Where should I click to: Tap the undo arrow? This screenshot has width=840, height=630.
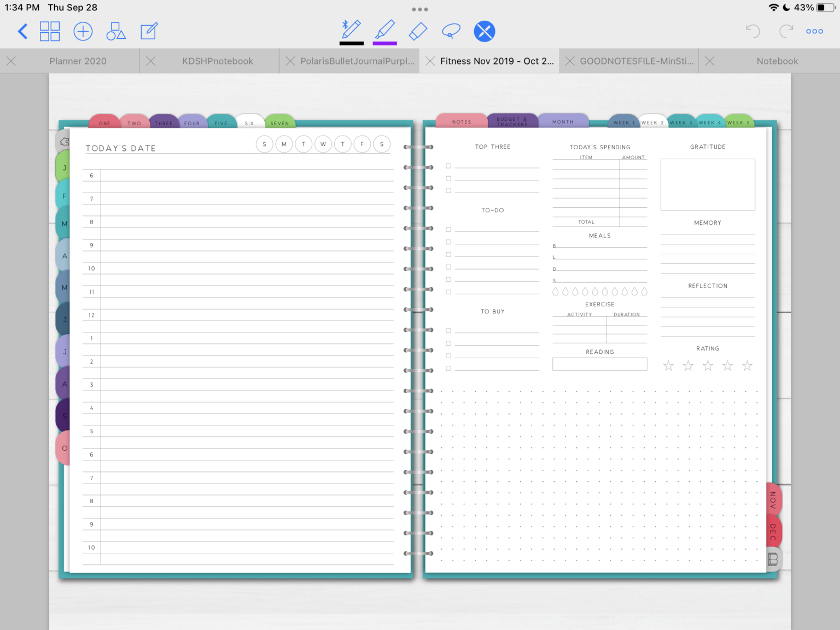(752, 31)
